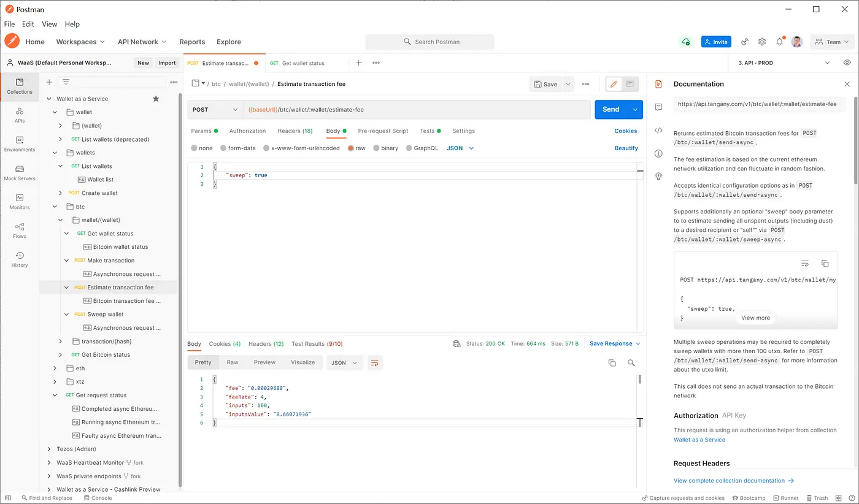Open the Save button arrow dropdown
Image resolution: width=859 pixels, height=504 pixels.
(x=569, y=84)
